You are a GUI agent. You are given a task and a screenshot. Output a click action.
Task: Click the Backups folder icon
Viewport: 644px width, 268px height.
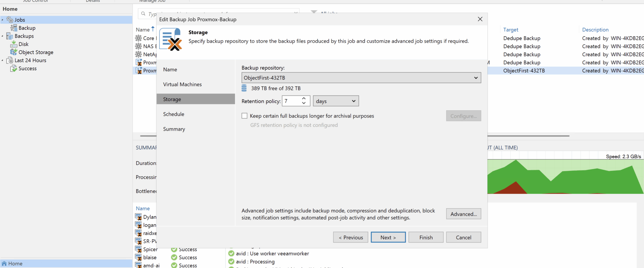point(10,36)
